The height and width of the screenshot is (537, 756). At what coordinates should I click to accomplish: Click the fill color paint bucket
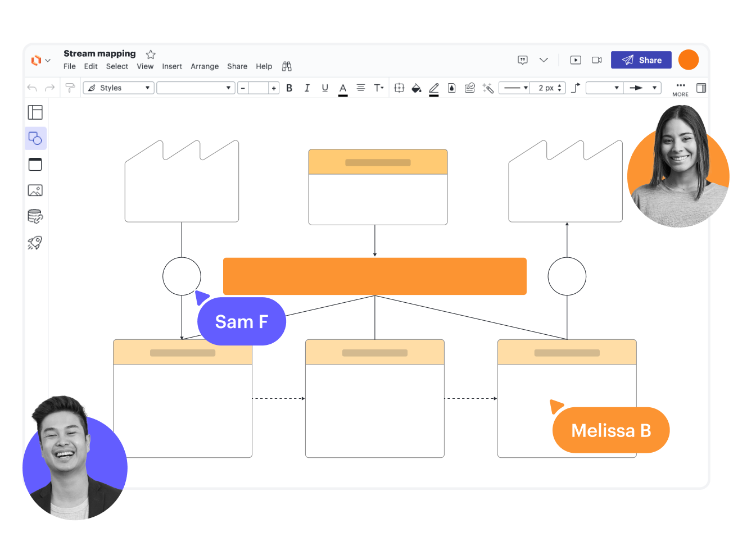click(416, 88)
